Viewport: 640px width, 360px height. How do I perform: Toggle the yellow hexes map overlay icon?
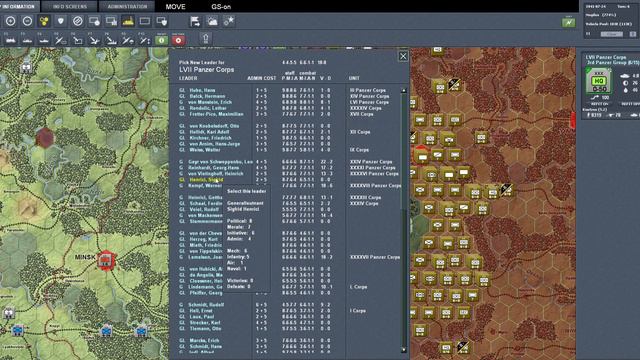(x=44, y=21)
